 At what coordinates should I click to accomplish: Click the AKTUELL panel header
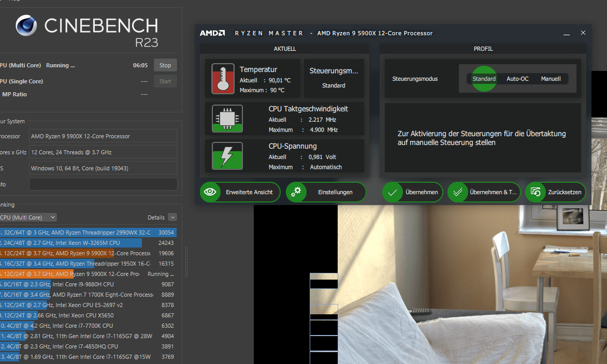point(284,49)
